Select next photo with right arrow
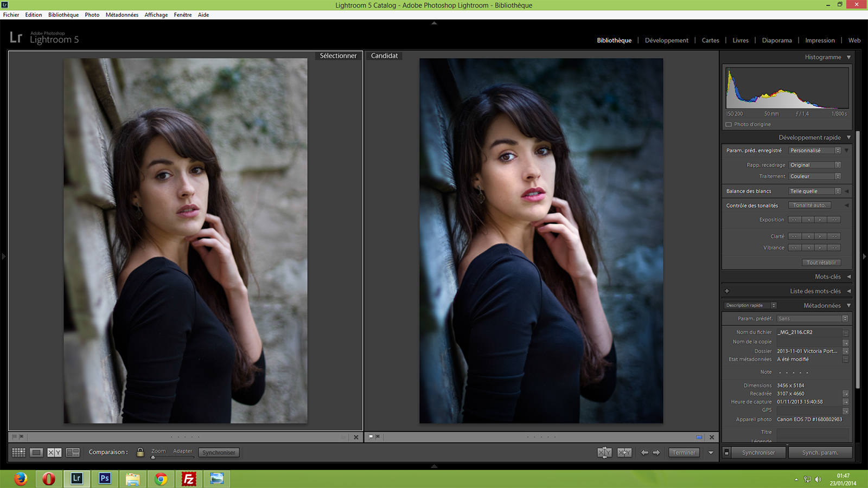Viewport: 868px width, 488px height. (x=656, y=452)
